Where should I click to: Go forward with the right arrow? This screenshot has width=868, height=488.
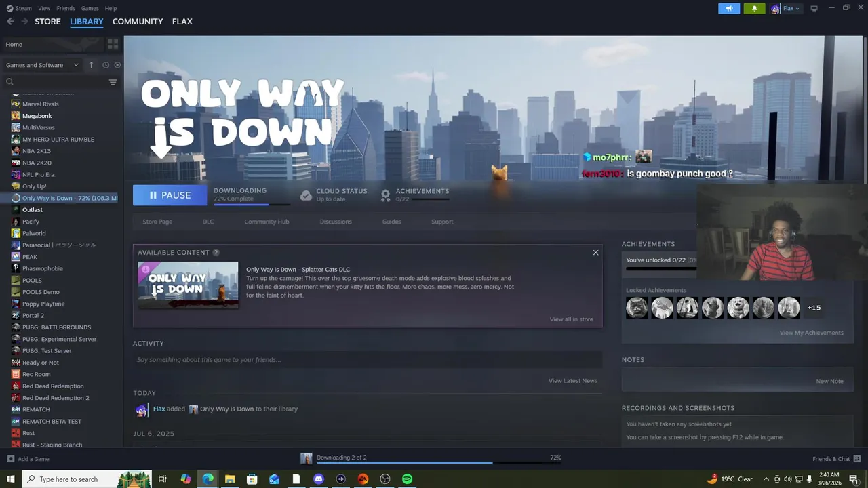[x=24, y=22]
